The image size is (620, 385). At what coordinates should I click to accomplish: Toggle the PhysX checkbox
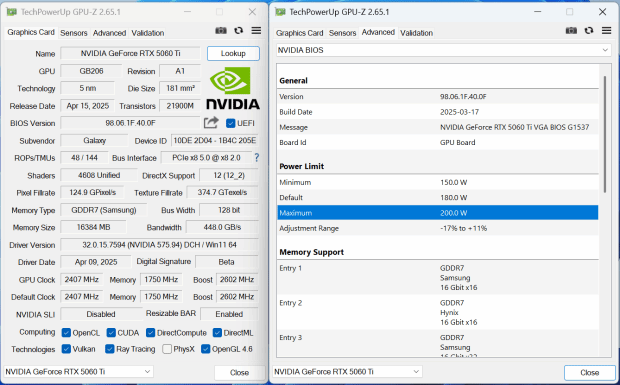pos(167,349)
